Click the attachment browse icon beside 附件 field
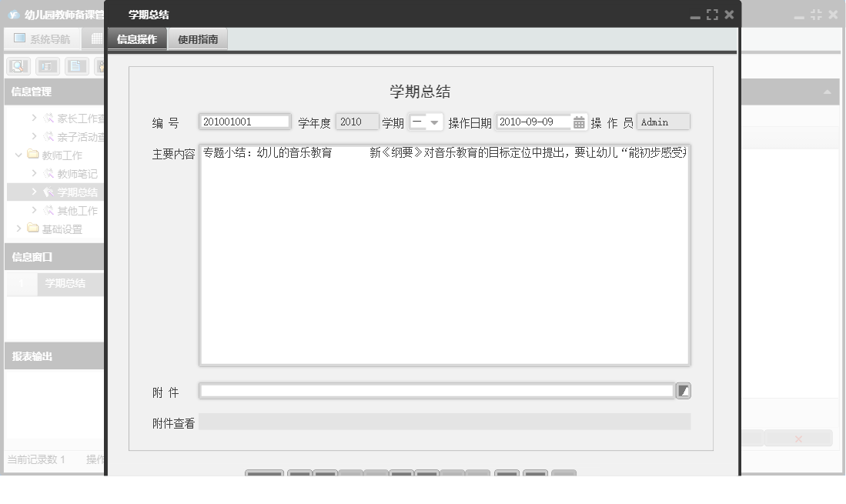The image size is (846, 504). 684,390
